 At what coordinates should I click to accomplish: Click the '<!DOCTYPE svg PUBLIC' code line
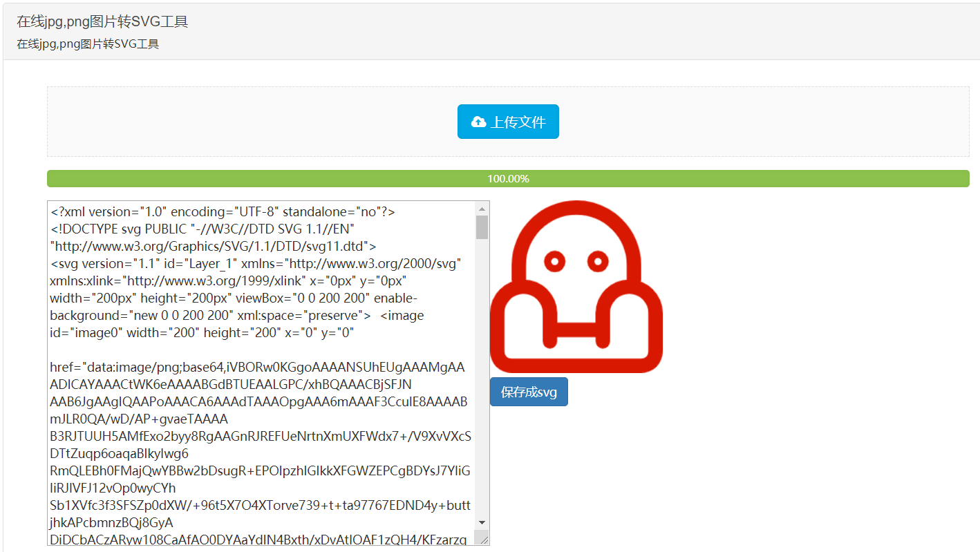[203, 229]
